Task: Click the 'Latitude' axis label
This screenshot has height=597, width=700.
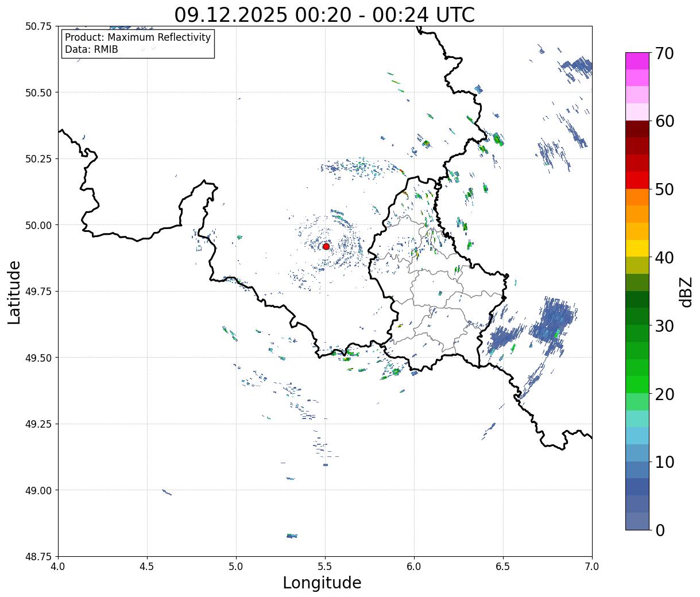Action: tap(14, 292)
